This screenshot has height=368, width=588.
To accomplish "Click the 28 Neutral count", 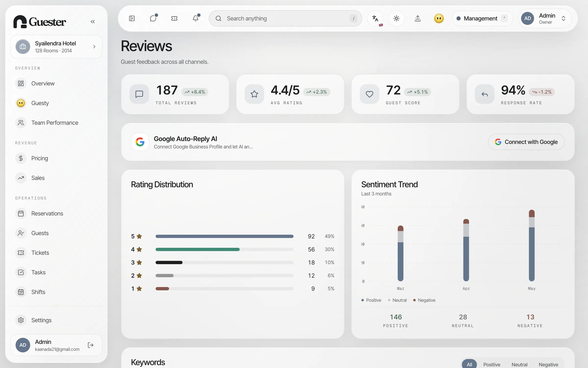I will (x=463, y=317).
